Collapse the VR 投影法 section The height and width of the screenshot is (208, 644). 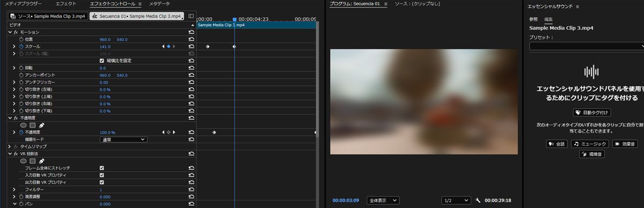[10, 154]
